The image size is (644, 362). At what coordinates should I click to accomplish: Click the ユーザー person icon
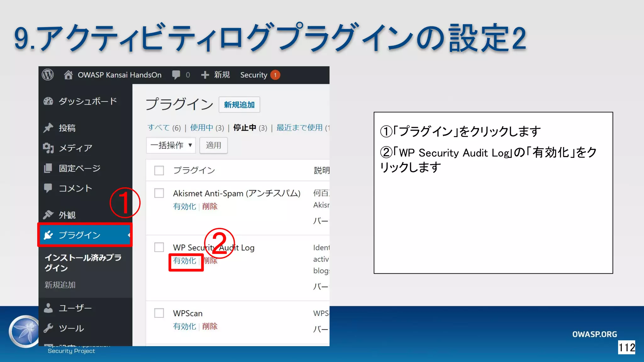48,308
